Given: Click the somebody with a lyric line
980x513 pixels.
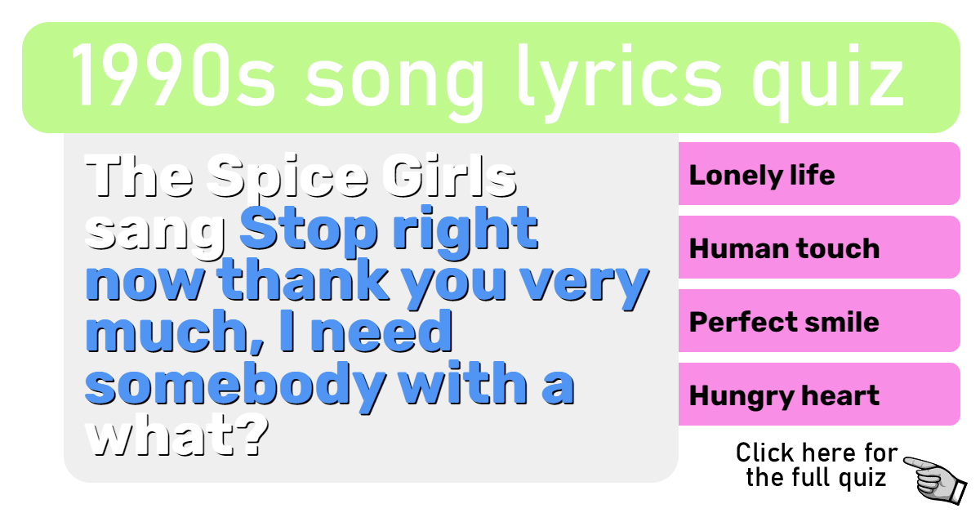Looking at the screenshot, I should click(x=330, y=384).
